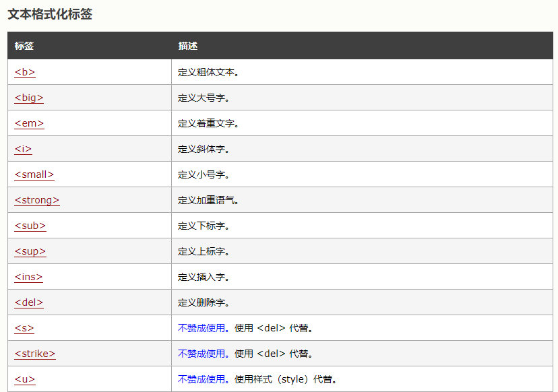Click the <big> tag link
The width and height of the screenshot is (558, 392).
[29, 98]
